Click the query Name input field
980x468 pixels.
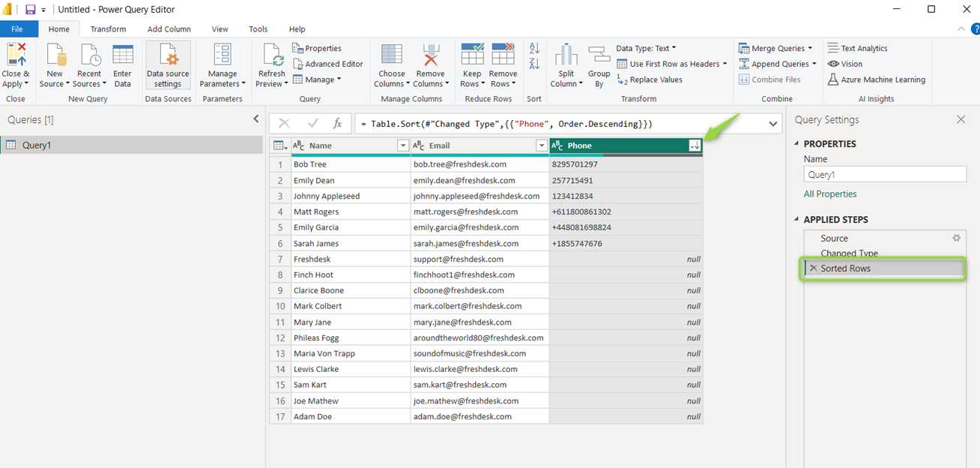click(885, 174)
